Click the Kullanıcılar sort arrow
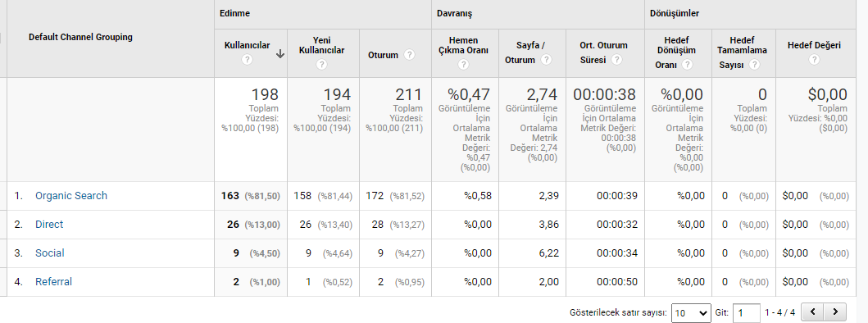 tap(280, 54)
